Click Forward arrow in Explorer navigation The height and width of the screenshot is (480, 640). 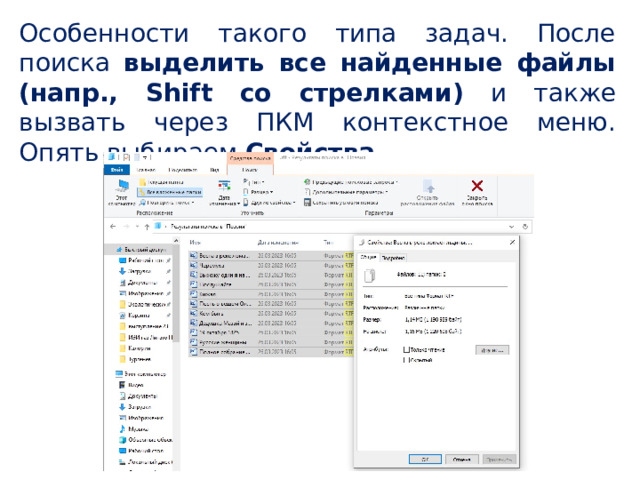126,227
